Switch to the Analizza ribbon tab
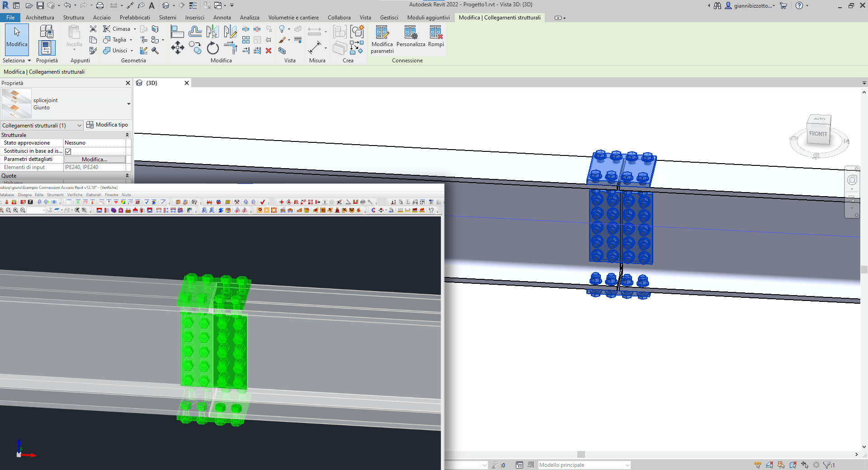The image size is (868, 470). click(250, 18)
